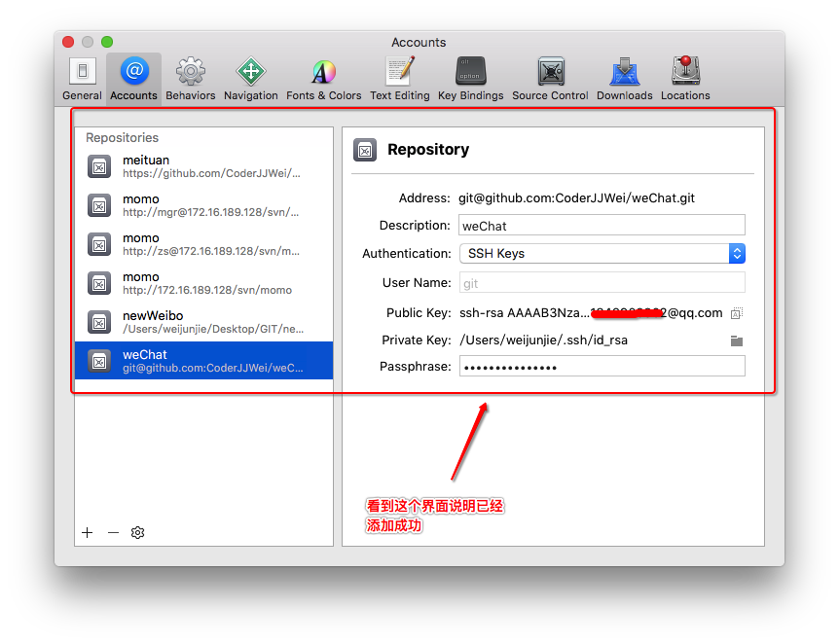Image resolution: width=839 pixels, height=644 pixels.
Task: Open the account actions gear menu
Action: pos(137,533)
